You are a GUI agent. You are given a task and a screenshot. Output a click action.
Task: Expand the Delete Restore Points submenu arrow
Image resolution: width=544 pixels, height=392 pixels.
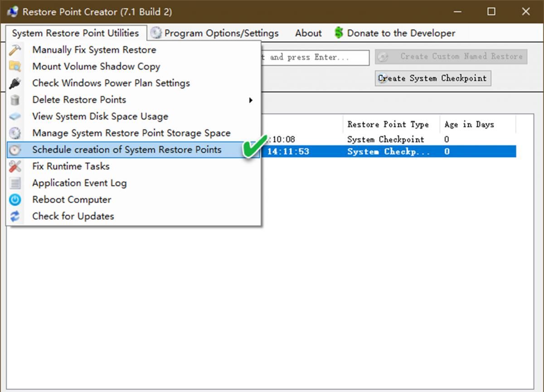(x=251, y=100)
